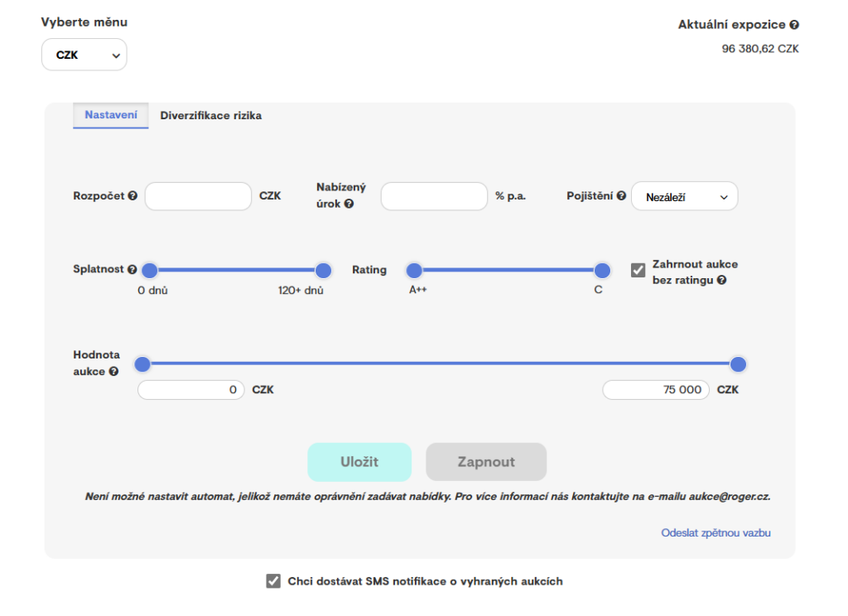The image size is (848, 616).
Task: Switch to Diverzifikace rizika tab
Action: [x=210, y=116]
